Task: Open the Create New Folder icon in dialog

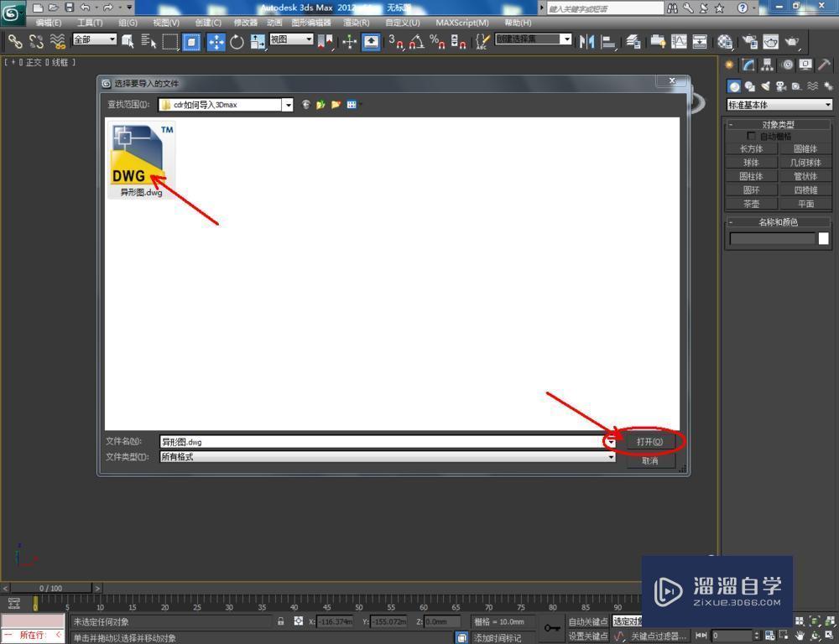Action: tap(336, 104)
